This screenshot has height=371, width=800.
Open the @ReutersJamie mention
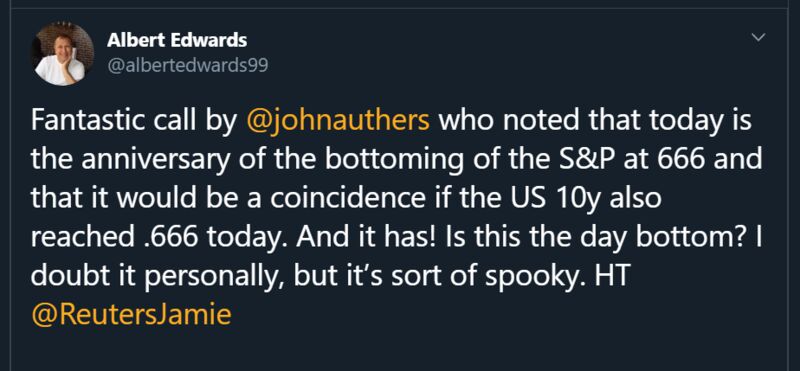(131, 314)
